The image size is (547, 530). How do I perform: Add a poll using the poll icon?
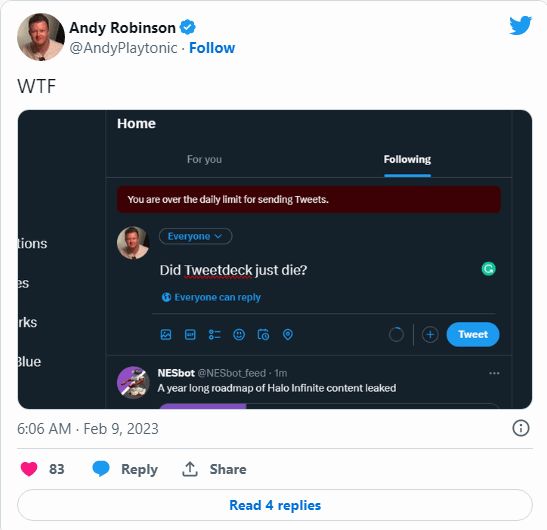(x=215, y=335)
